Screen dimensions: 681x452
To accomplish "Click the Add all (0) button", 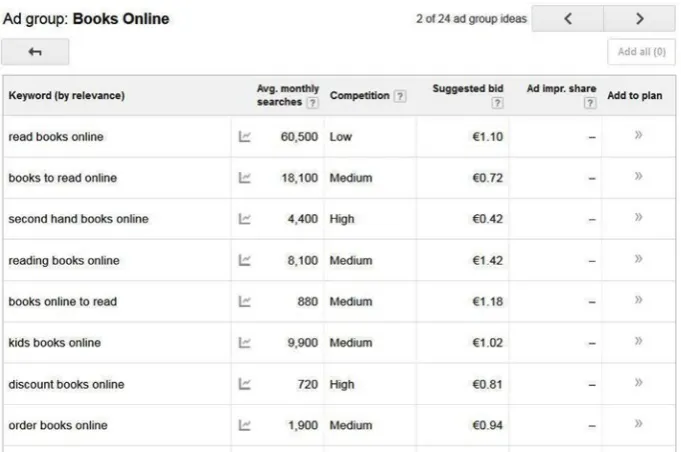I will pyautogui.click(x=641, y=52).
